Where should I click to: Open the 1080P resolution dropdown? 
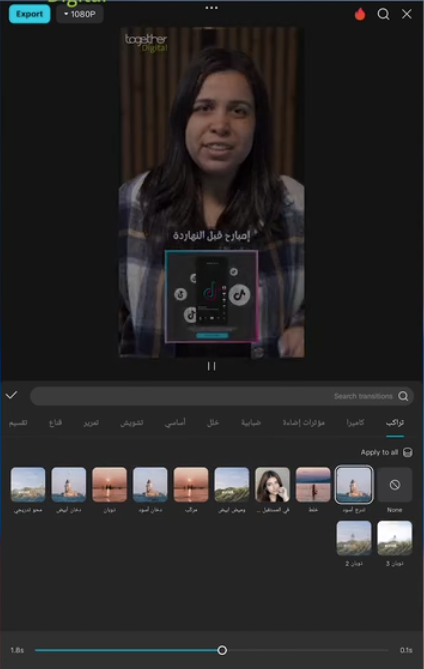coord(80,14)
